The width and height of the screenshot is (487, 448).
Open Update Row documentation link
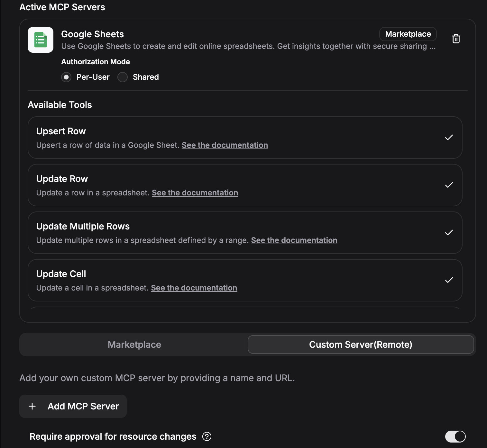tap(195, 193)
